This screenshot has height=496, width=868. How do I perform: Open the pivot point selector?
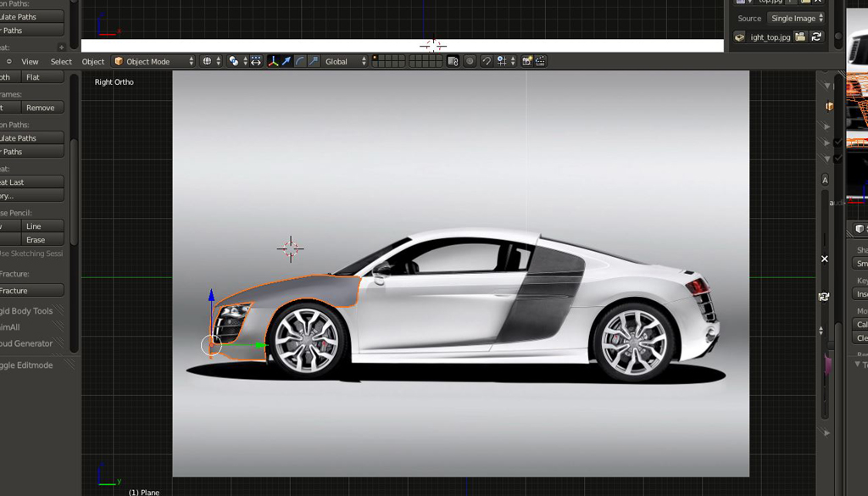pyautogui.click(x=237, y=61)
